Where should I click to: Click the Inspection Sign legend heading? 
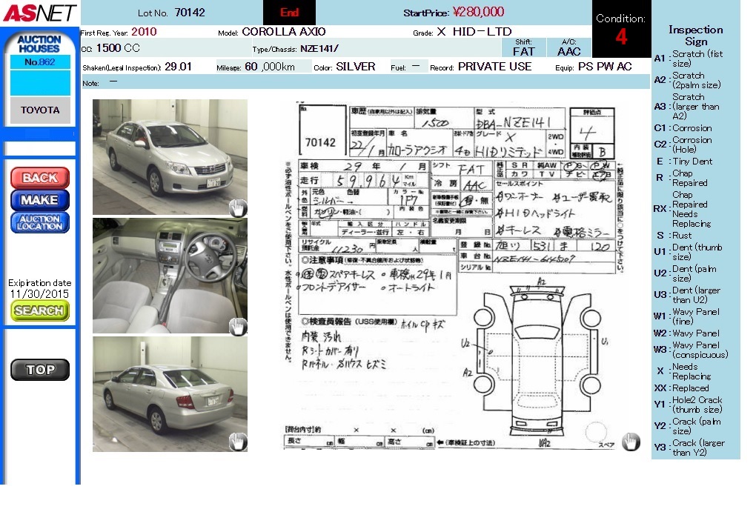695,35
